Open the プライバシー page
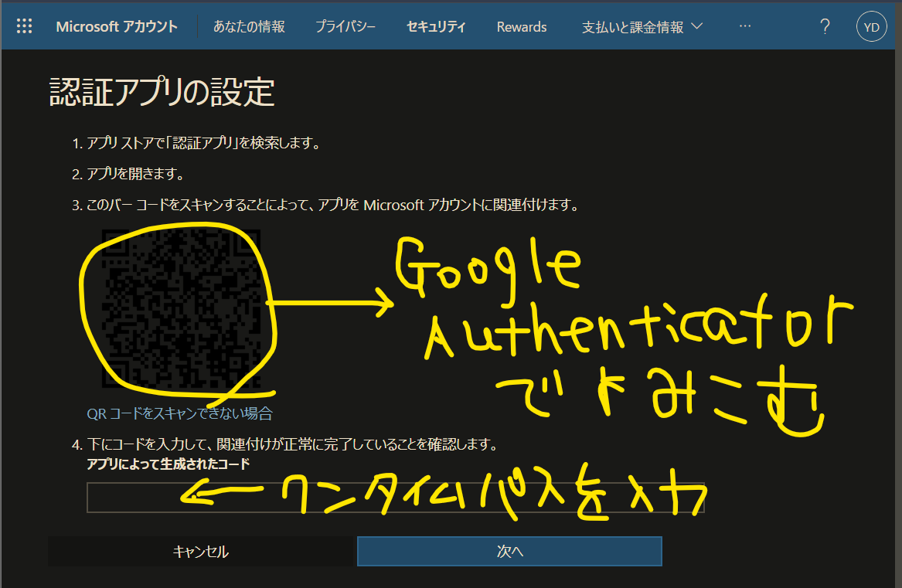902x588 pixels. (345, 25)
